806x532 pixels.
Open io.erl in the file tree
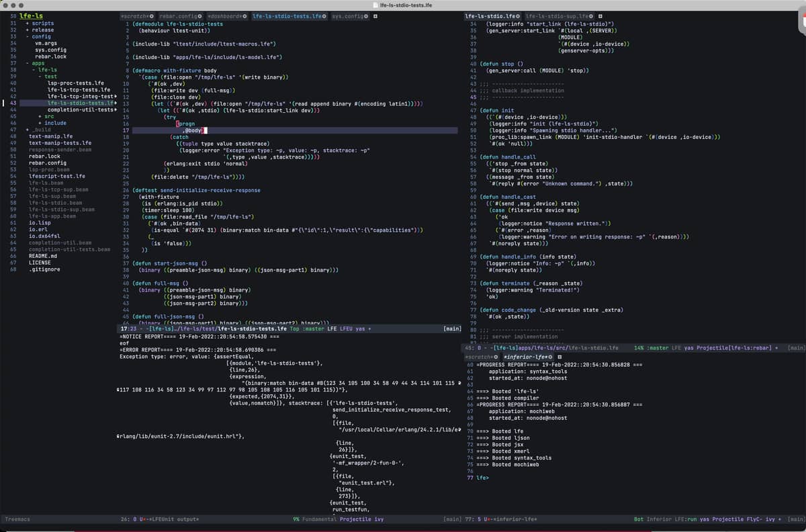pyautogui.click(x=38, y=229)
